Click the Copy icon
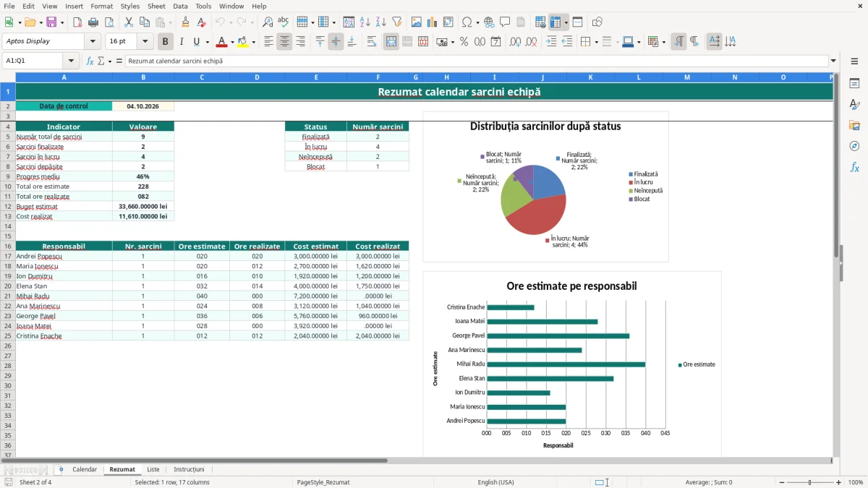The height and width of the screenshot is (488, 868). pos(145,22)
